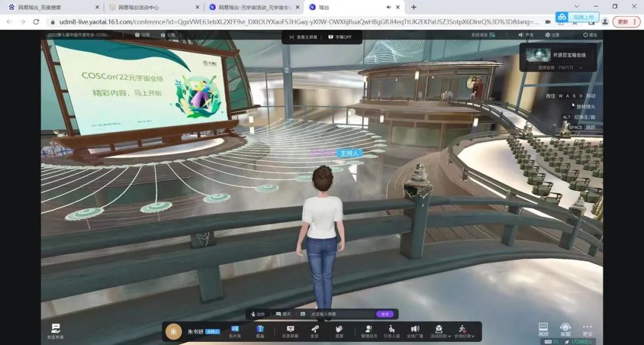644x345 pixels.
Task: Click the 开源百宝箱会场 venue thumbnail
Action: click(x=538, y=55)
